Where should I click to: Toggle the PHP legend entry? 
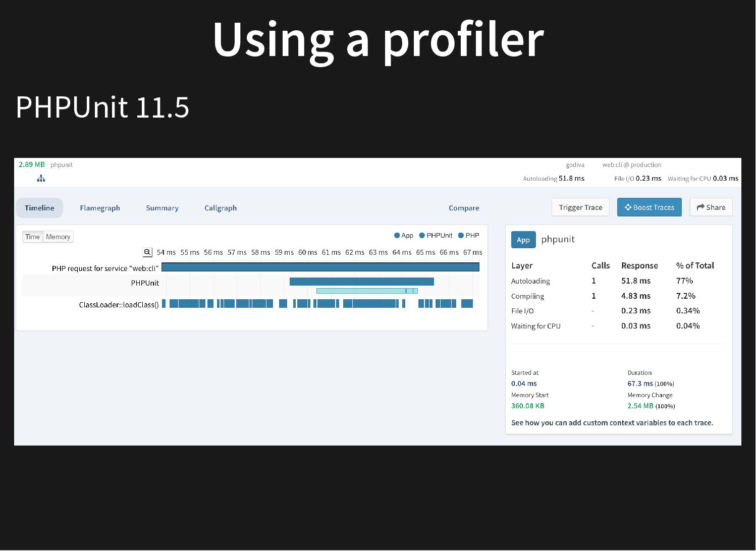pos(469,236)
